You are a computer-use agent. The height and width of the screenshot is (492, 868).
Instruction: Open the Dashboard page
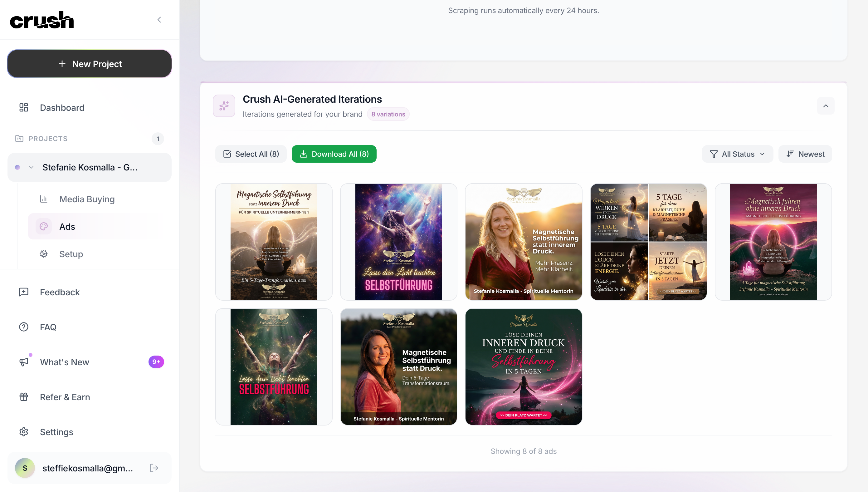pos(90,107)
